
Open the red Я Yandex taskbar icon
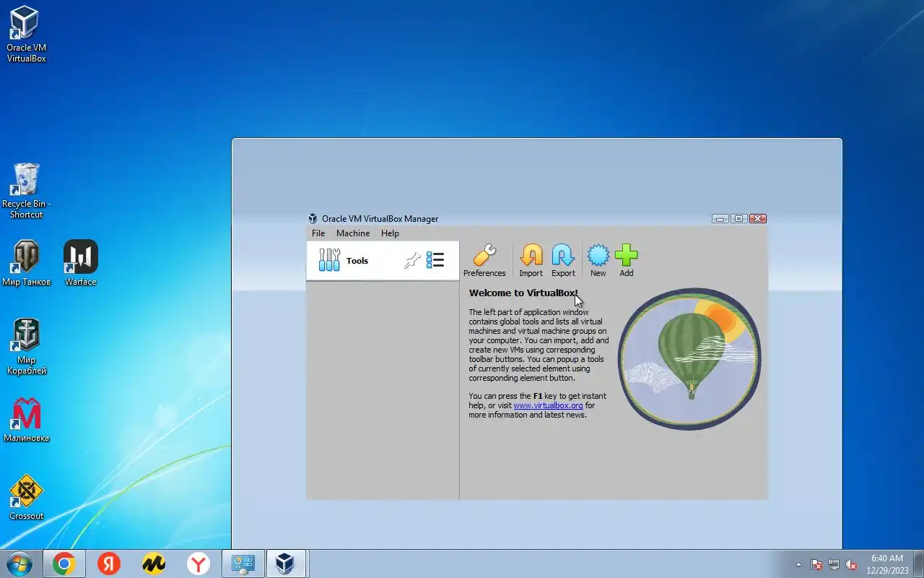[109, 564]
